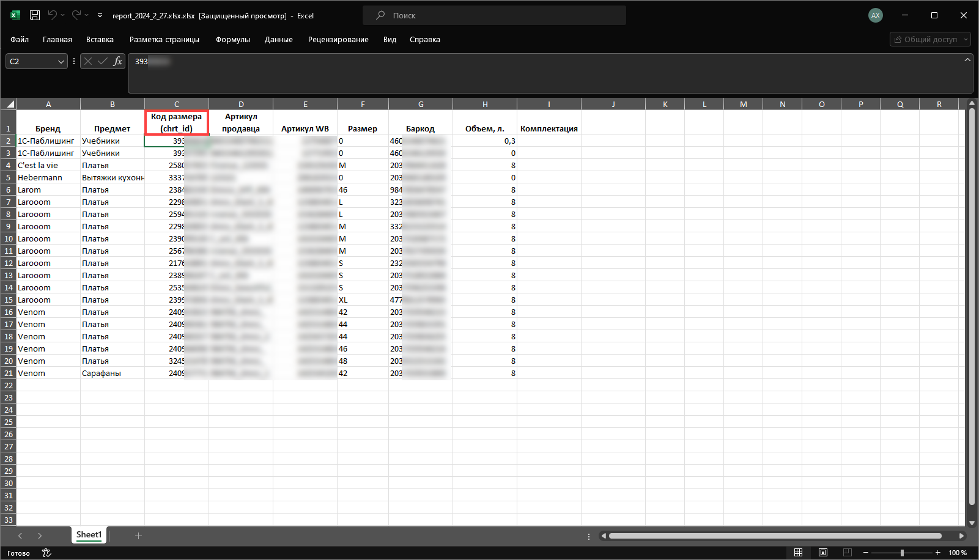Image resolution: width=979 pixels, height=560 pixels.
Task: Add a new sheet with the plus icon
Action: pyautogui.click(x=138, y=536)
